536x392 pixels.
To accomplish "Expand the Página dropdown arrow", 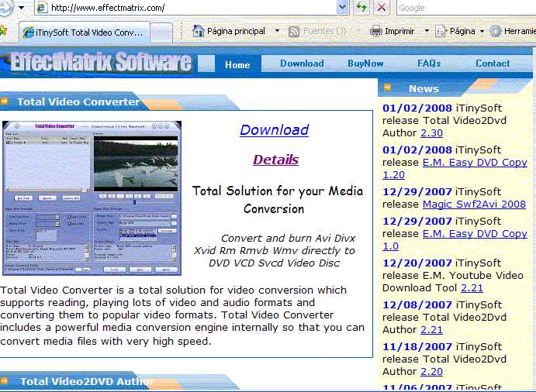I will tap(482, 32).
